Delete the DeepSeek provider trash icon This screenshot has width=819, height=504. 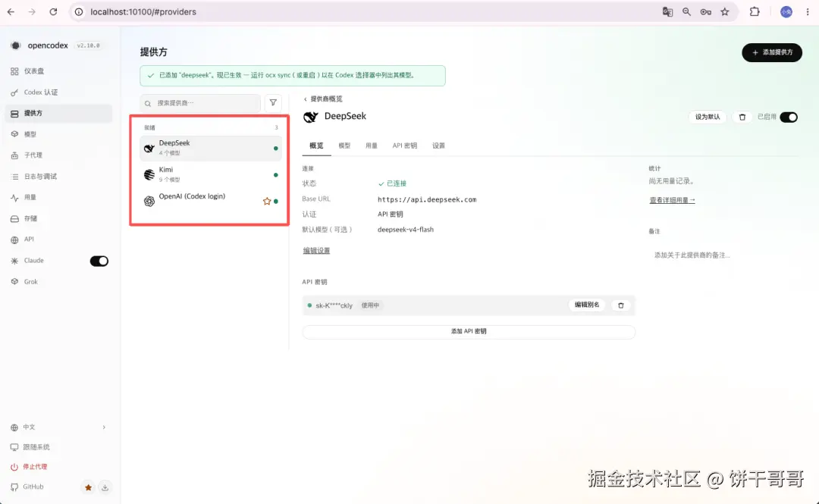tap(742, 117)
